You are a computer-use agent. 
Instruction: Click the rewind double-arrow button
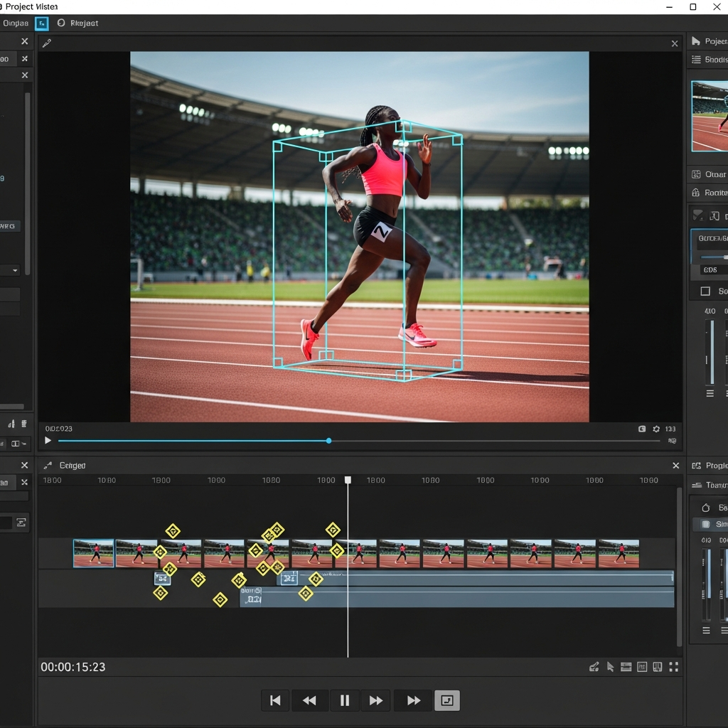coord(309,700)
